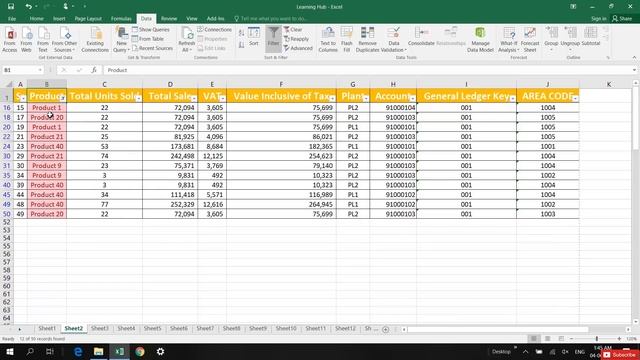This screenshot has width=640, height=360.
Task: Open the Plant column filter dropdown
Action: [x=366, y=98]
